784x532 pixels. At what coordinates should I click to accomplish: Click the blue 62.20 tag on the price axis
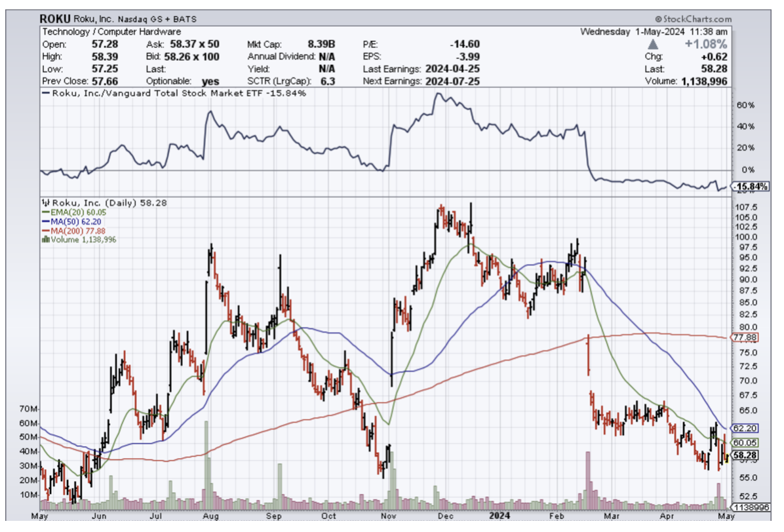click(x=745, y=428)
